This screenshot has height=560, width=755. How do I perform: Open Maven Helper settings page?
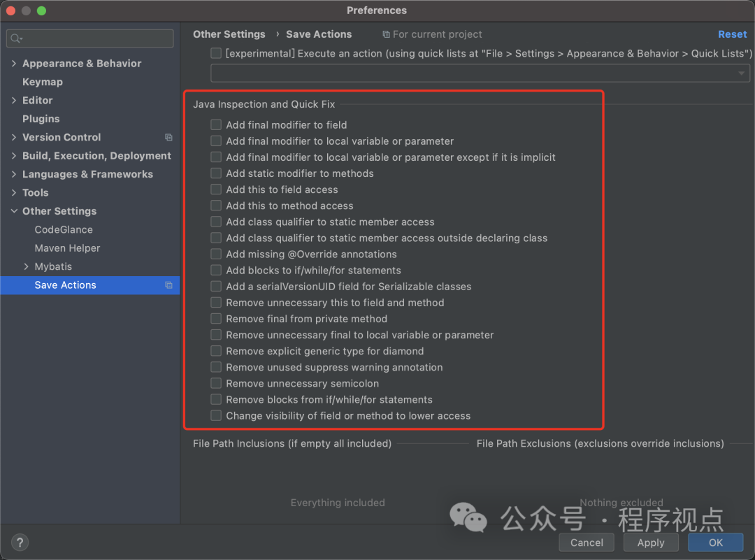tap(67, 248)
